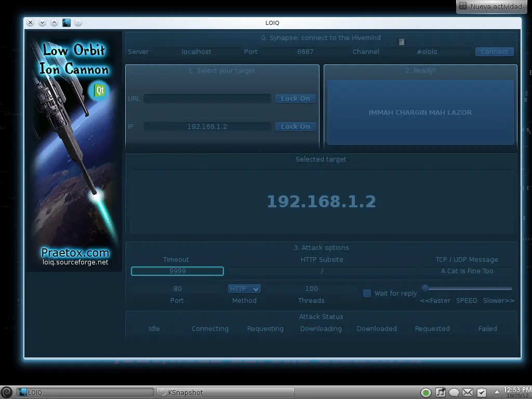
Task: Click in the Threads field showing 100
Action: (x=312, y=289)
